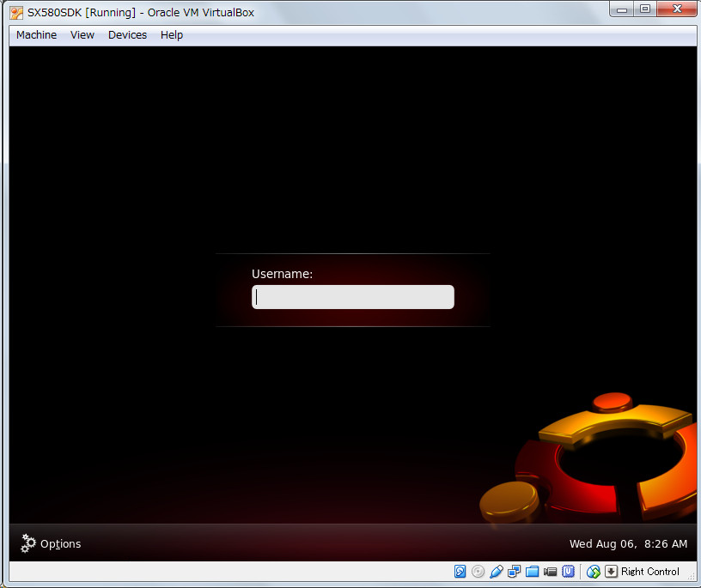Image resolution: width=701 pixels, height=588 pixels.
Task: Click the Options button label
Action: pos(60,544)
